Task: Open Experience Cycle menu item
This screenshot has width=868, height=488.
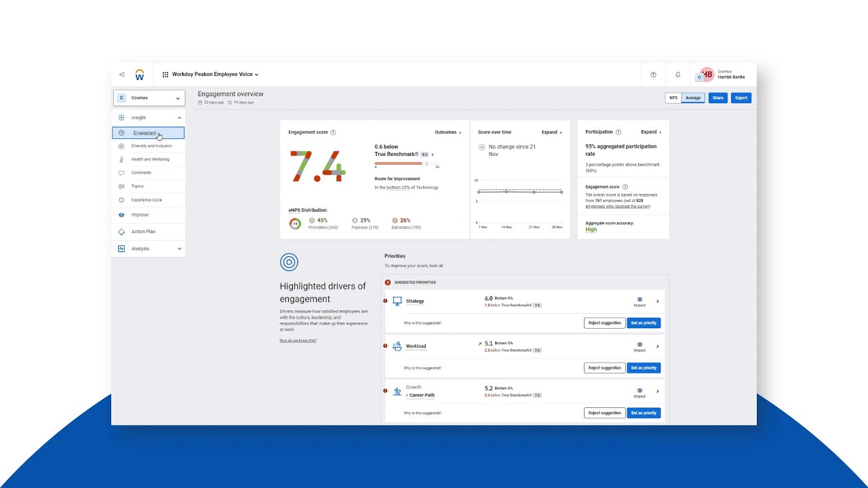Action: [x=146, y=200]
